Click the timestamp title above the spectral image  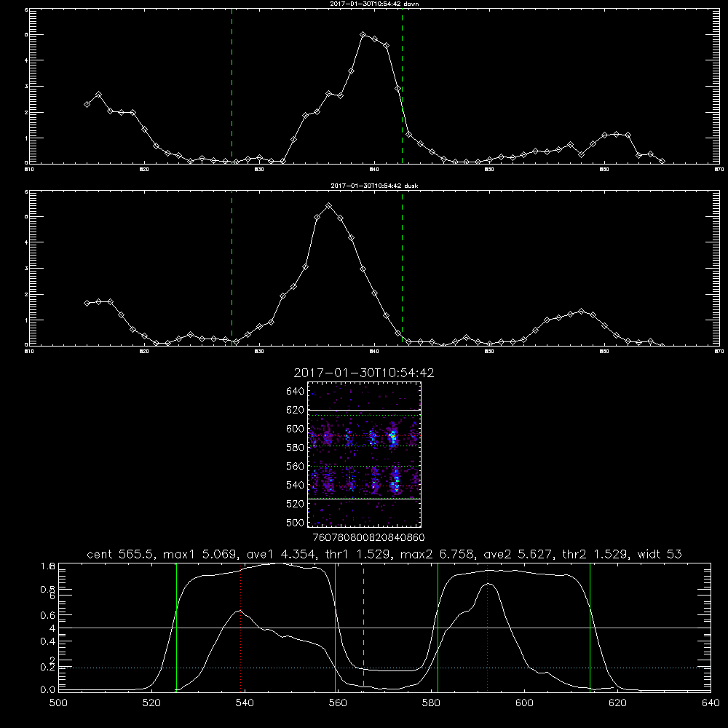364,373
